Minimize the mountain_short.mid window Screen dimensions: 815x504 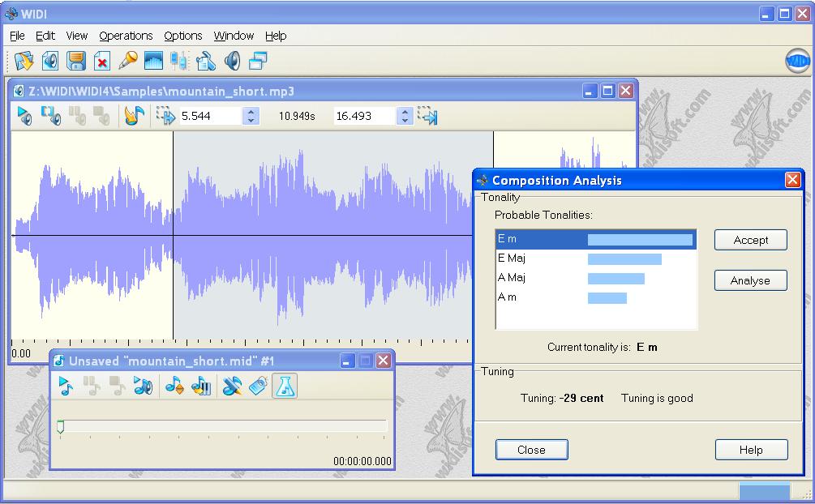pyautogui.click(x=348, y=361)
